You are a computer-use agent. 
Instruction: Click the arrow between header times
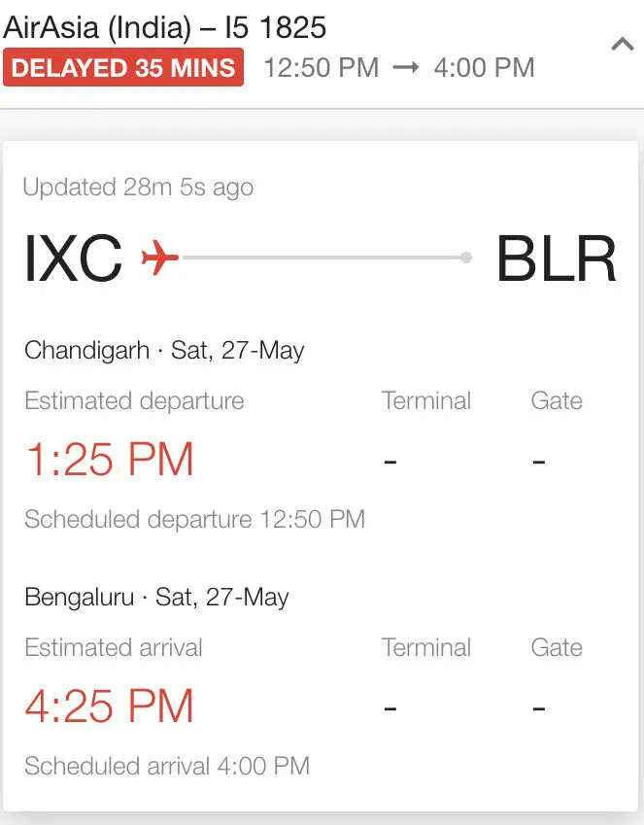pyautogui.click(x=406, y=68)
